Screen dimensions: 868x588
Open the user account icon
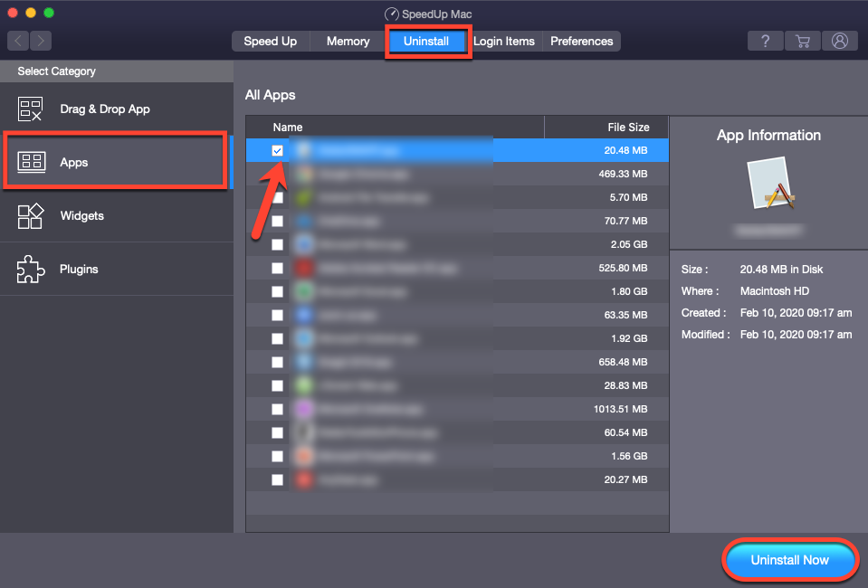[840, 41]
